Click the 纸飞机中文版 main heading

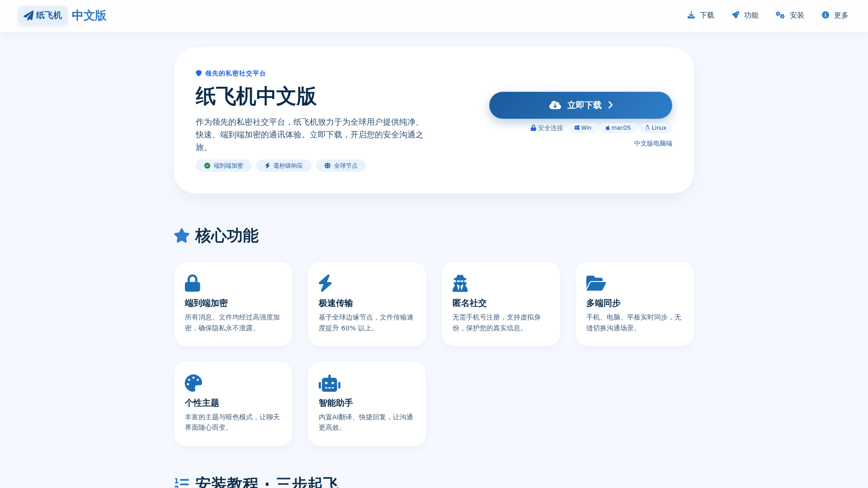tap(256, 97)
